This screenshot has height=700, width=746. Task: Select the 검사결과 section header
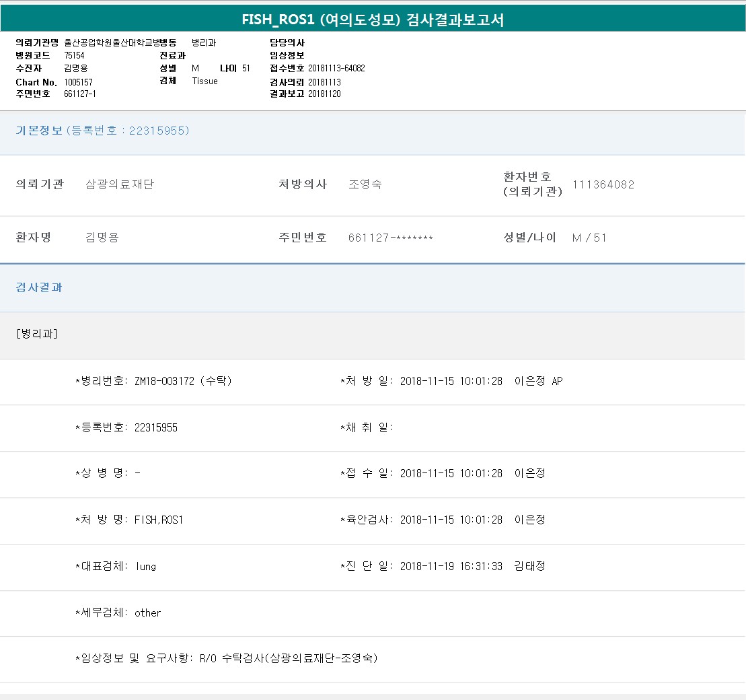point(39,287)
